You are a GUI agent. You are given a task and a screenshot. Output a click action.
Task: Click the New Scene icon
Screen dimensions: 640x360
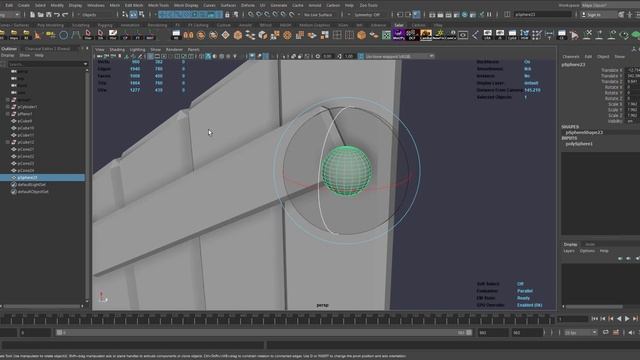pos(32,15)
